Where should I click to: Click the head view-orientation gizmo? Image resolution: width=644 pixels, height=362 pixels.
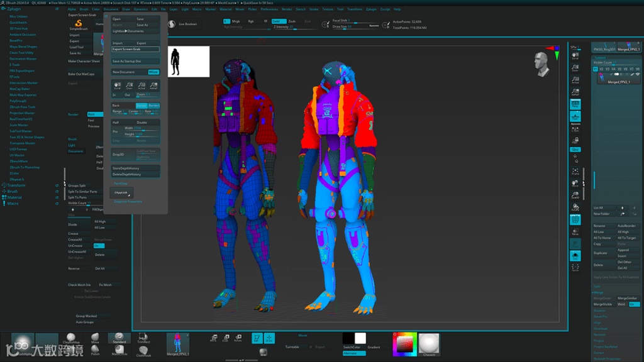click(540, 61)
